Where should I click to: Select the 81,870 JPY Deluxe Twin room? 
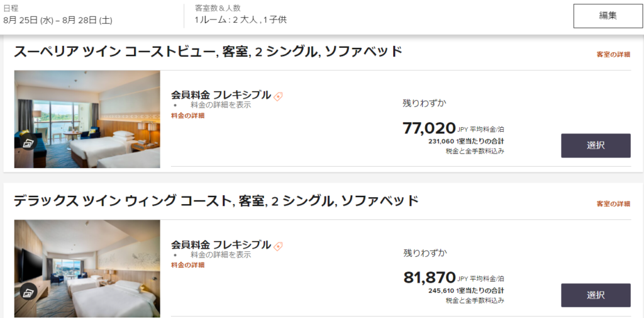pyautogui.click(x=596, y=295)
